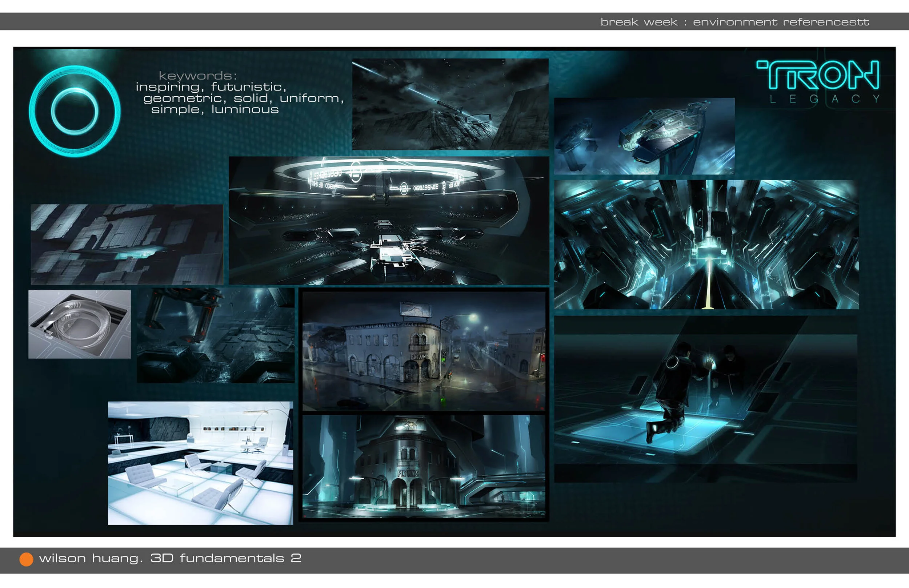This screenshot has height=588, width=909.
Task: Open the stormy recognizer landscape image
Action: pos(215,335)
